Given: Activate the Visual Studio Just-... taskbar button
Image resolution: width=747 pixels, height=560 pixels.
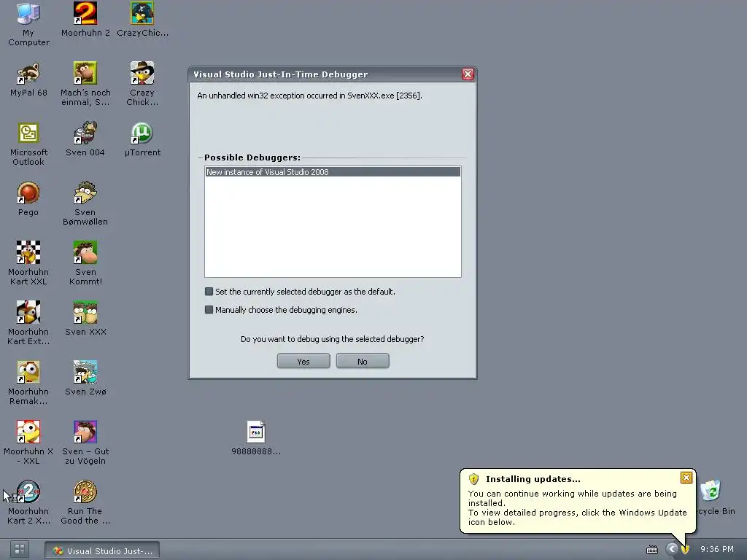Looking at the screenshot, I should point(102,551).
